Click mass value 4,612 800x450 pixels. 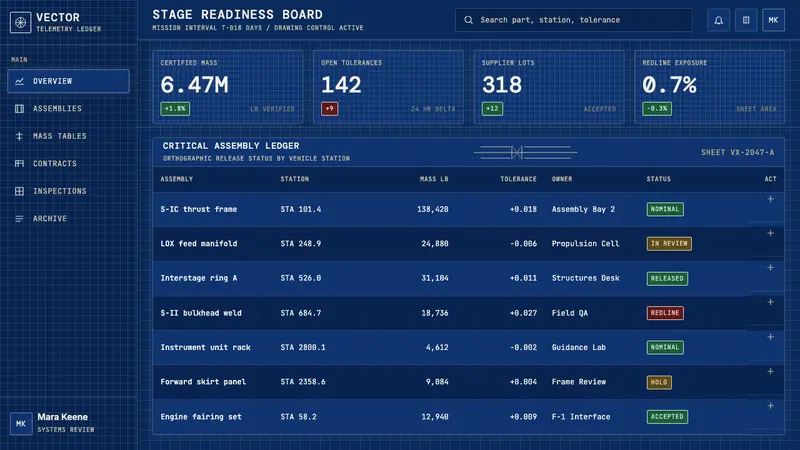point(437,347)
